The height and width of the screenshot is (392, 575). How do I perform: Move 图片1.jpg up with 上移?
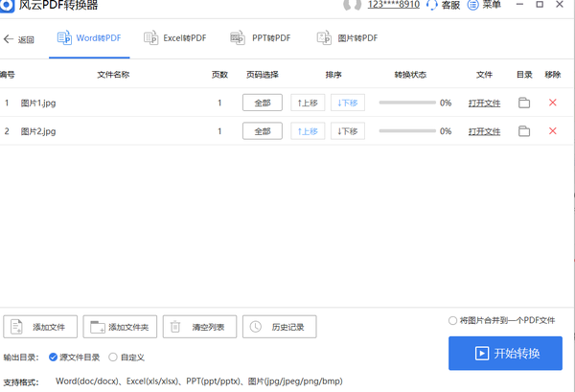pyautogui.click(x=308, y=103)
